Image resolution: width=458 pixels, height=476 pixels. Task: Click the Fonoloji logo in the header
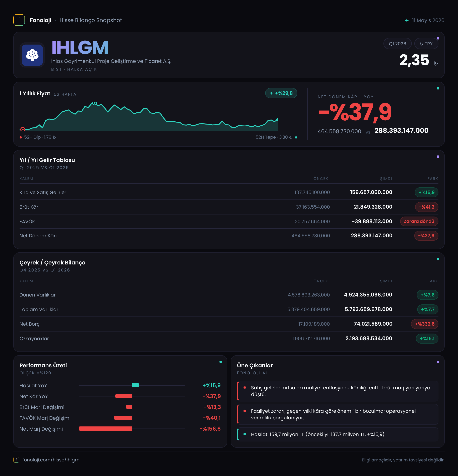19,20
